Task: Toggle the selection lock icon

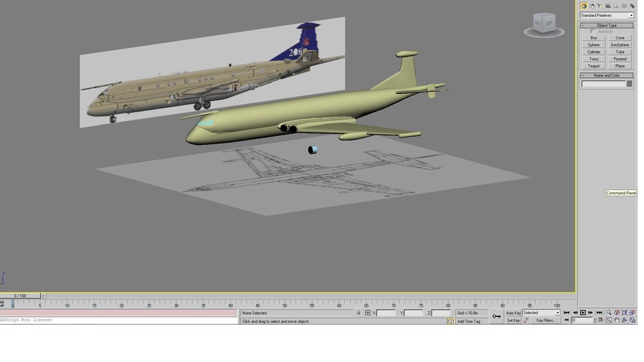Action: (359, 312)
